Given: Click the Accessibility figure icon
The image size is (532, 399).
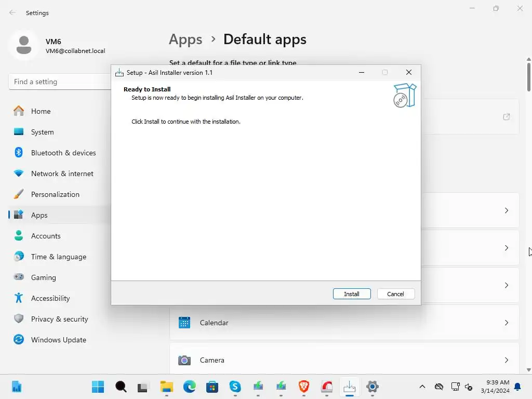Looking at the screenshot, I should tap(19, 298).
